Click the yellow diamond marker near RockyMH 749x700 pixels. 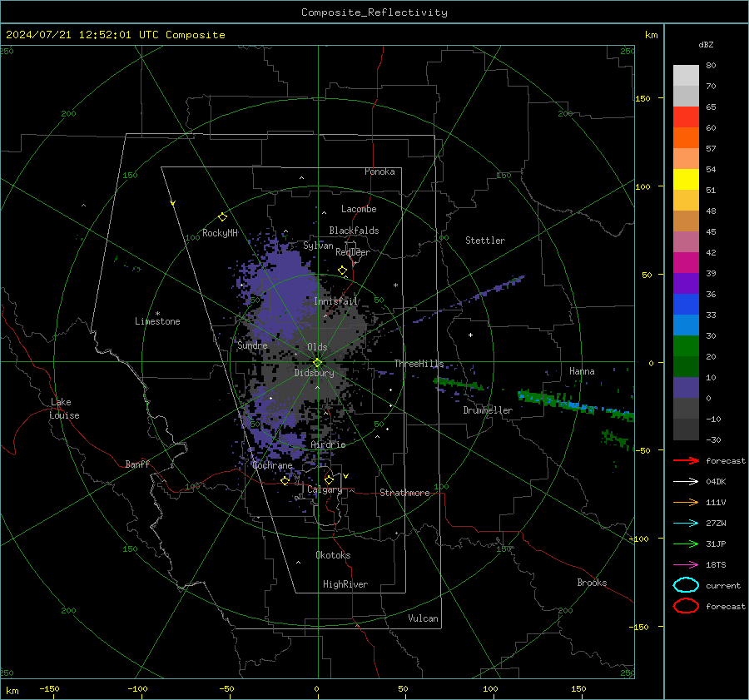pyautogui.click(x=222, y=217)
